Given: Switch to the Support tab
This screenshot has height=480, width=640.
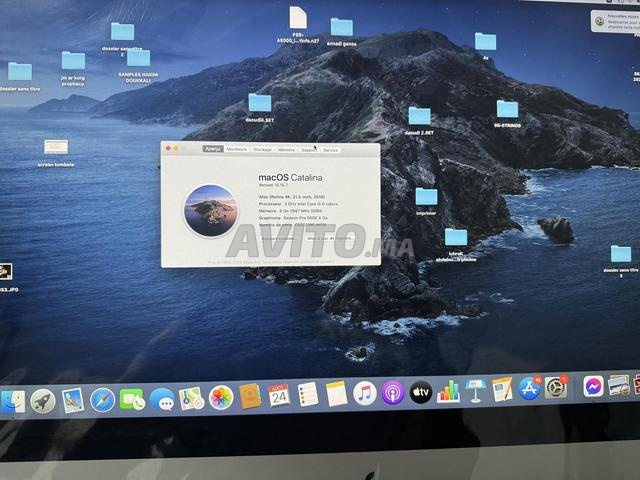Looking at the screenshot, I should click(309, 150).
